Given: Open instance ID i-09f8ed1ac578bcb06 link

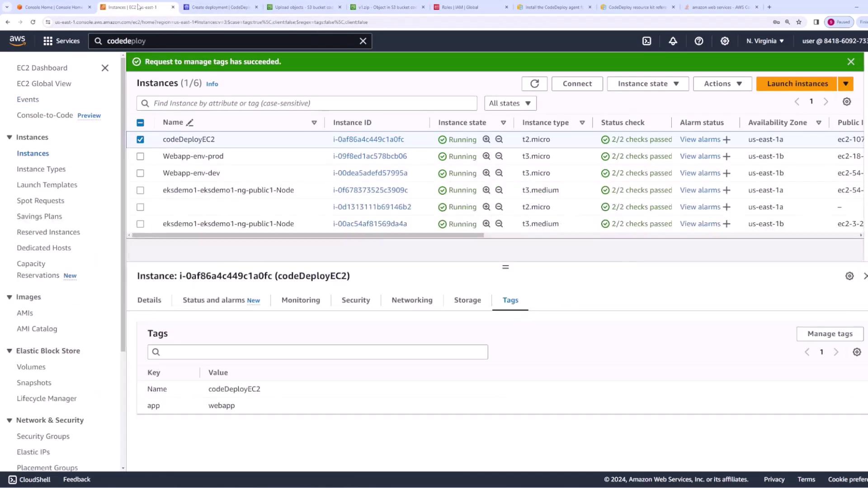Looking at the screenshot, I should 369,156.
